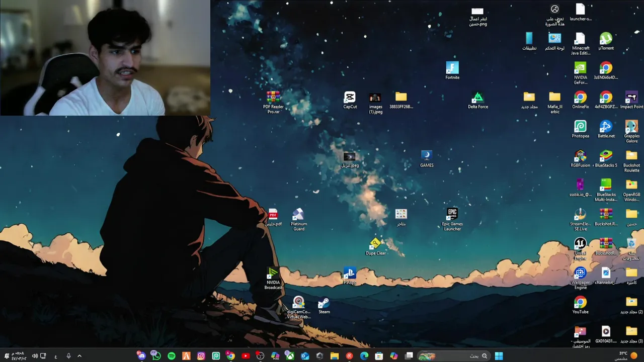The height and width of the screenshot is (362, 644).
Task: Open Microsoft Edge from the taskbar
Action: [364, 356]
